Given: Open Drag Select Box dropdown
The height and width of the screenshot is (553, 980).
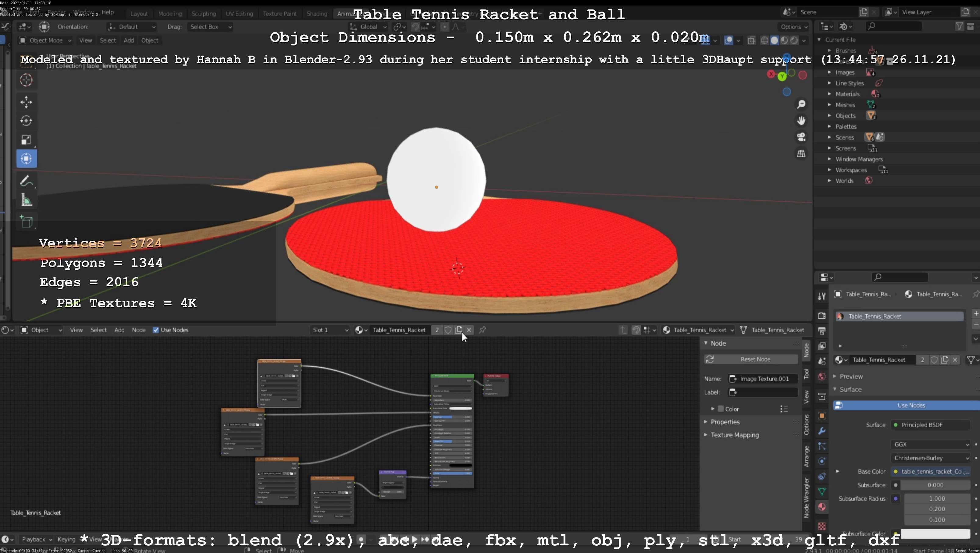Looking at the screenshot, I should click(210, 27).
